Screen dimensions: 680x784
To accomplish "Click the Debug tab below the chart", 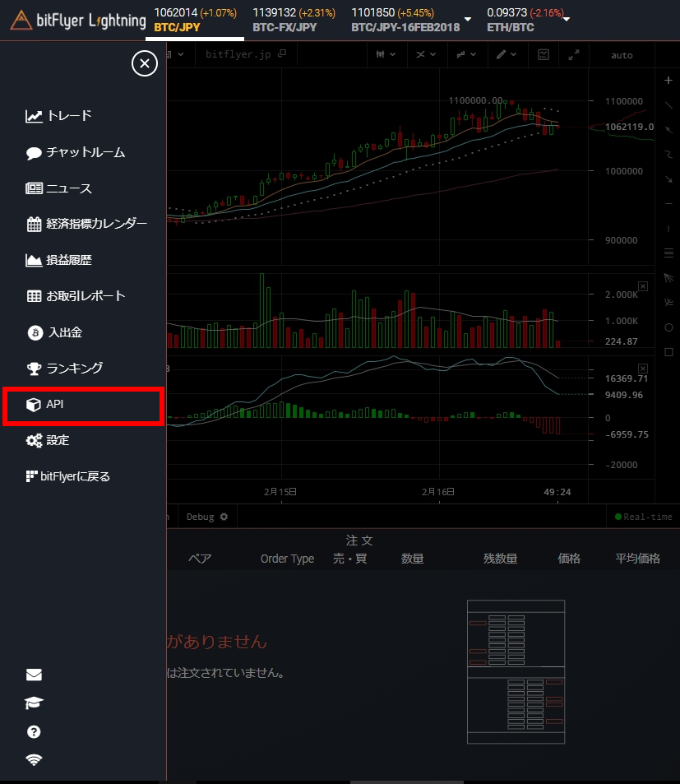I will [x=200, y=517].
